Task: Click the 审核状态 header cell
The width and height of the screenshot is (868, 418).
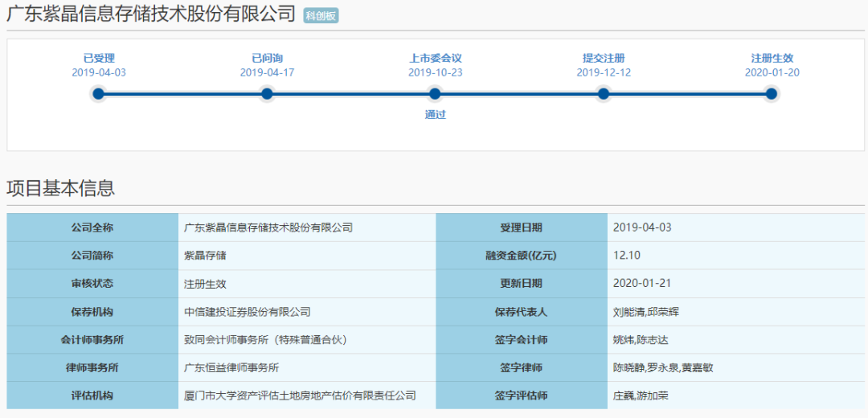Action: pos(92,284)
